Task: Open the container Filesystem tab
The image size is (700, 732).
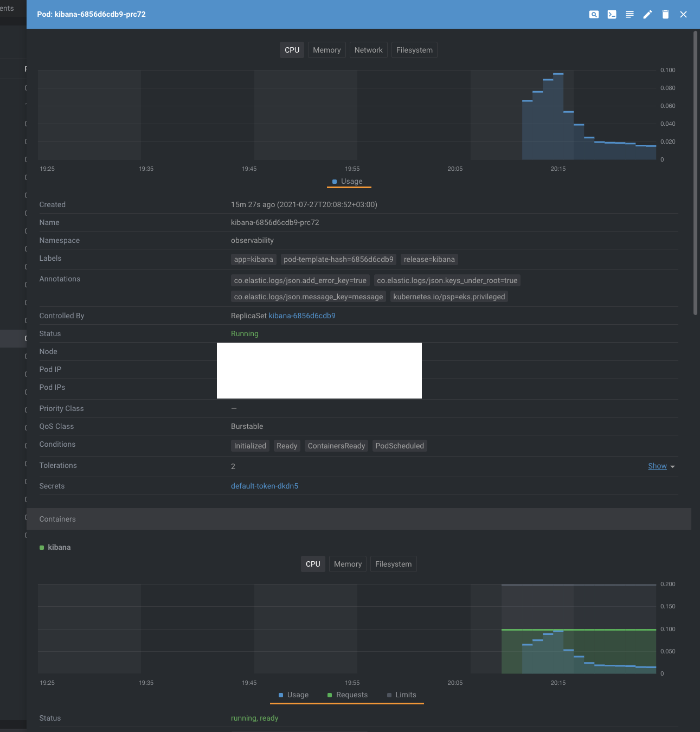Action: [x=393, y=563]
